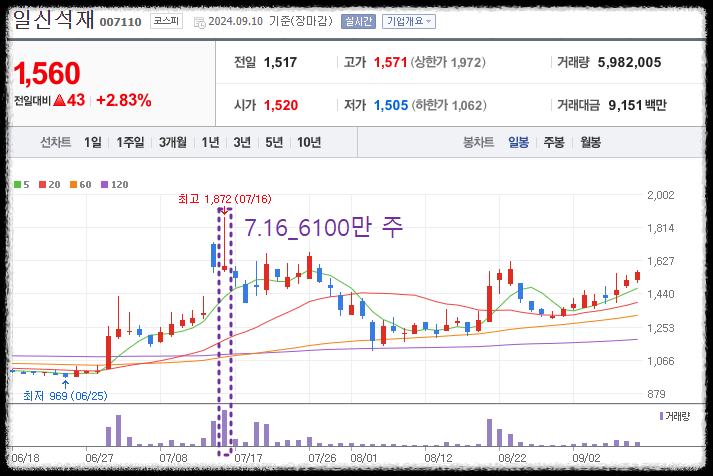Click the 거래대금 value 9,151 백만
Viewport: 713px width, 476px height.
(638, 105)
